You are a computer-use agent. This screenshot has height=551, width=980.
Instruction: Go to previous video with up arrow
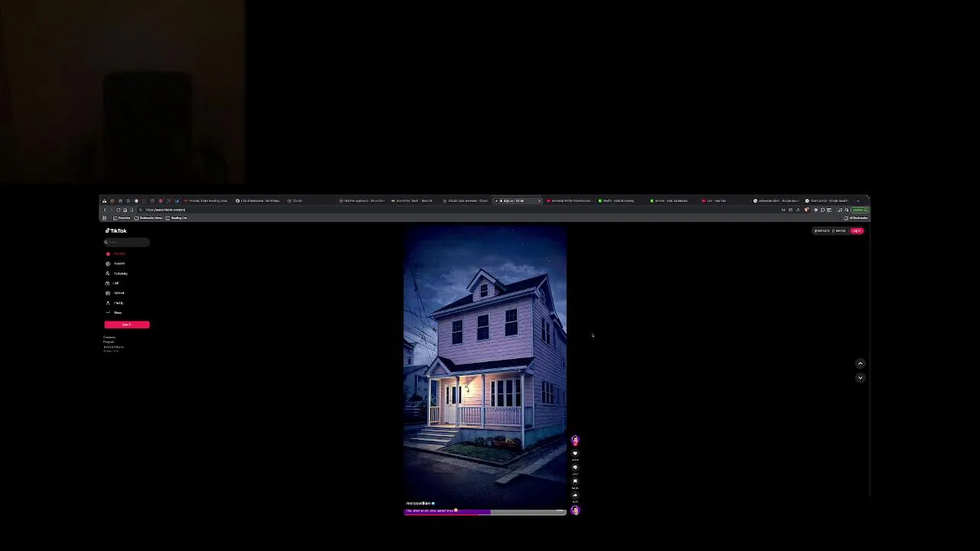(x=860, y=364)
